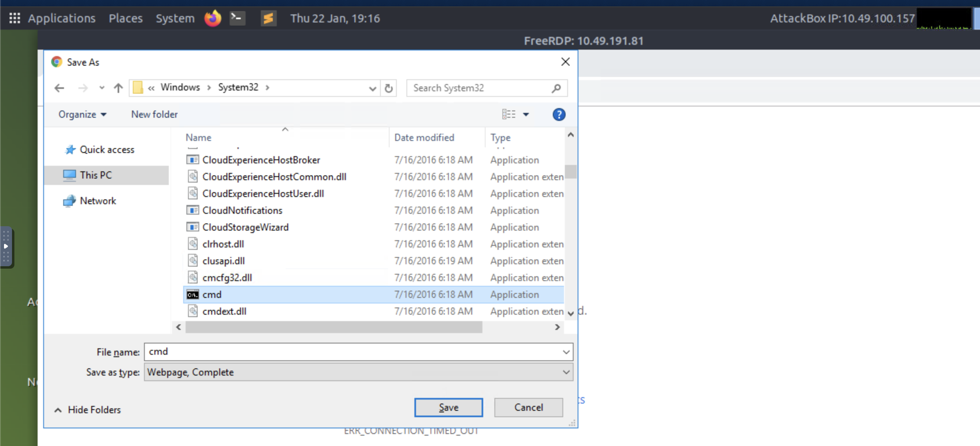
Task: Expand the Organize dropdown
Action: 82,115
